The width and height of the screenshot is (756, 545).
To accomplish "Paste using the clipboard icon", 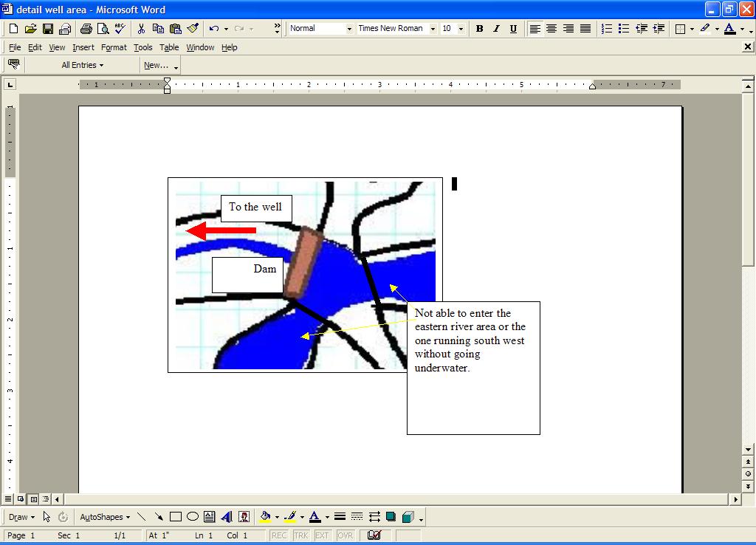I will pos(176,29).
